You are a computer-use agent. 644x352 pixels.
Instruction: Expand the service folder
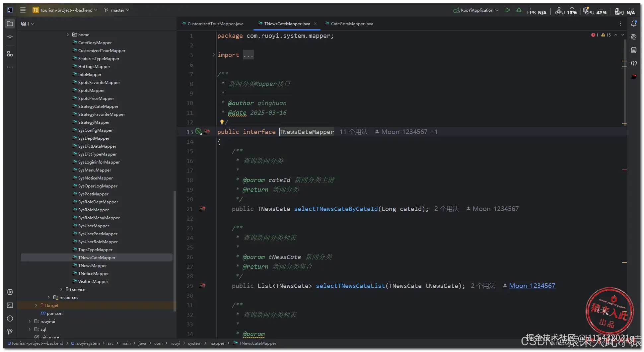pos(61,289)
